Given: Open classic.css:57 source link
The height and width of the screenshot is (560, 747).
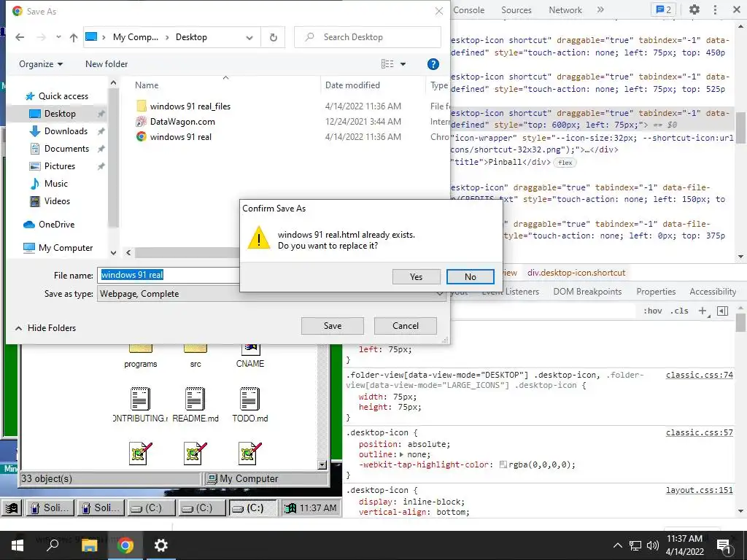Looking at the screenshot, I should click(700, 432).
